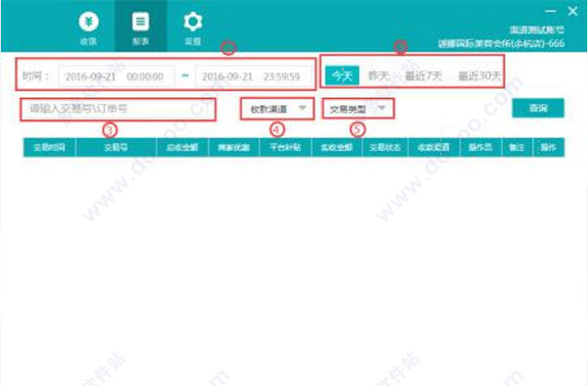Expand the 交易类型 dropdown
The image size is (588, 386).
(x=358, y=109)
